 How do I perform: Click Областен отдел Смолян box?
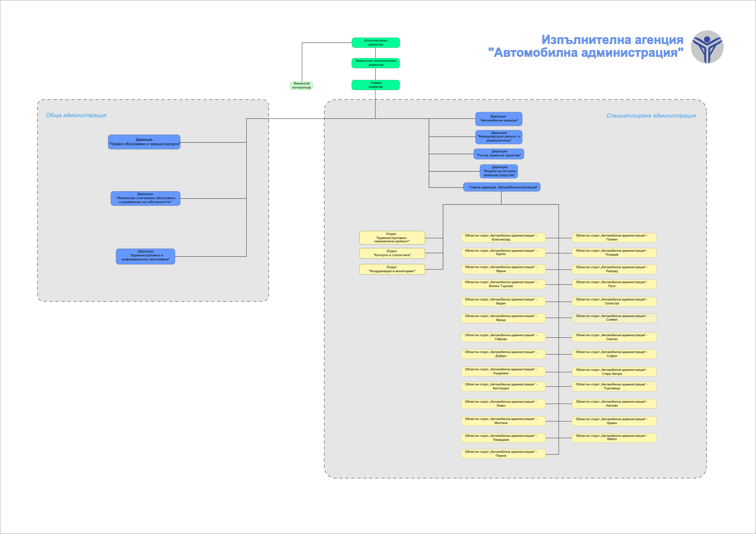click(x=614, y=337)
